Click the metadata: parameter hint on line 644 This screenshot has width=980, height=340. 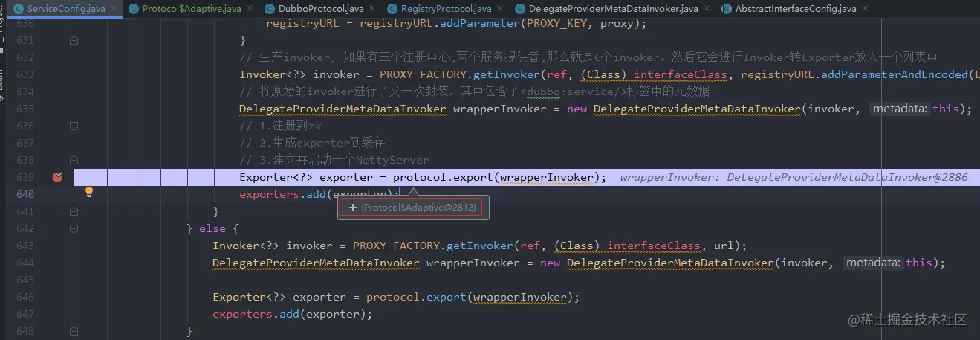click(x=874, y=263)
